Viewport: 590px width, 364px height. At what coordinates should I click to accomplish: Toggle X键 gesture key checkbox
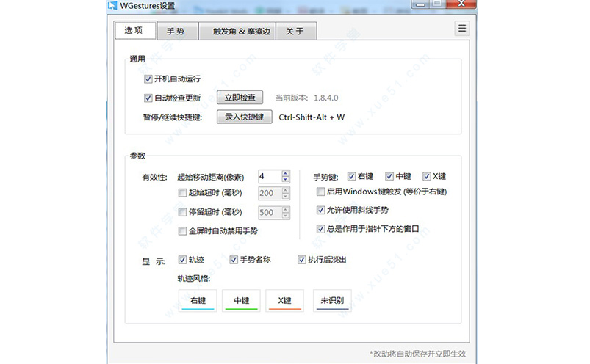click(x=427, y=176)
